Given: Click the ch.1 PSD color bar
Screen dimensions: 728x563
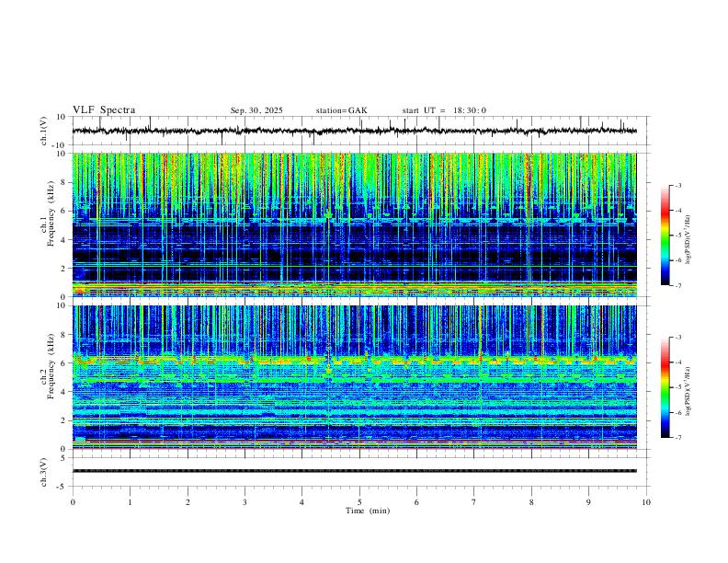Looking at the screenshot, I should click(x=665, y=236).
